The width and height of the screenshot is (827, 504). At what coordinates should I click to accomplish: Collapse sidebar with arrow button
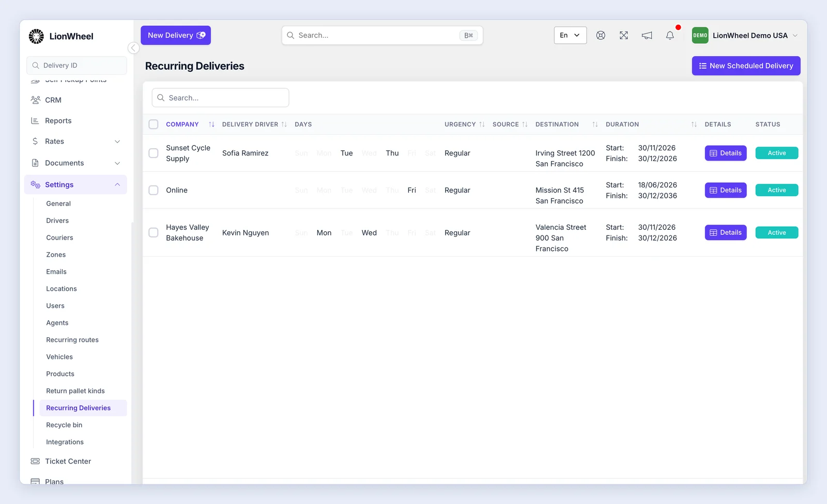coord(133,48)
